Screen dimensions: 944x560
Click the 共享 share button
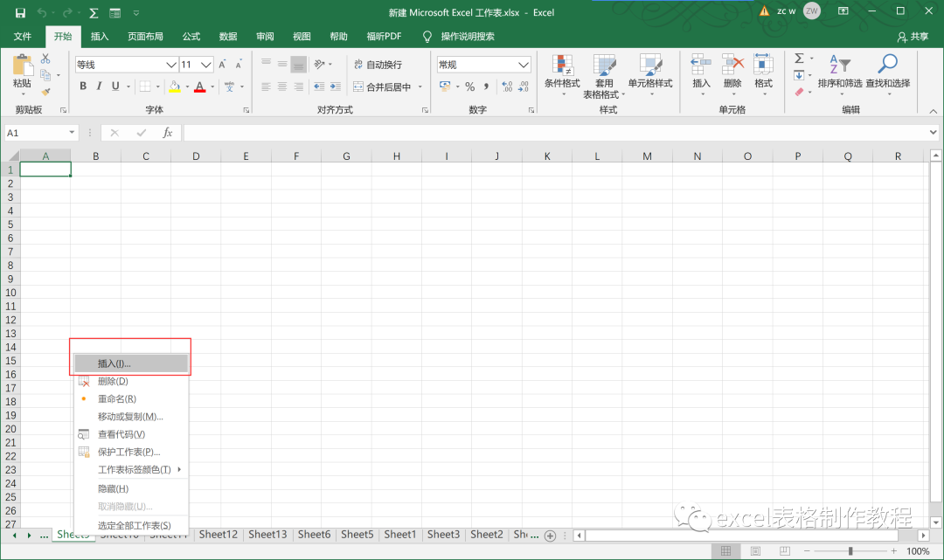click(x=913, y=37)
